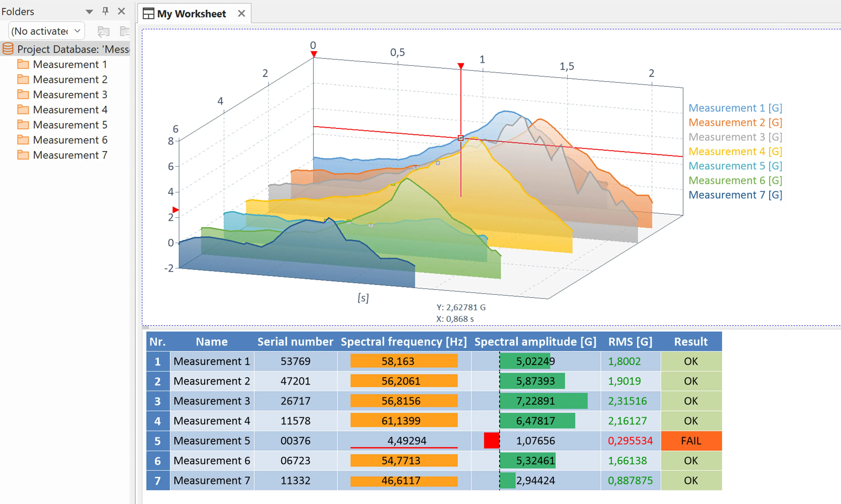The height and width of the screenshot is (504, 841).
Task: Select the Project Database root node
Action: [x=73, y=49]
